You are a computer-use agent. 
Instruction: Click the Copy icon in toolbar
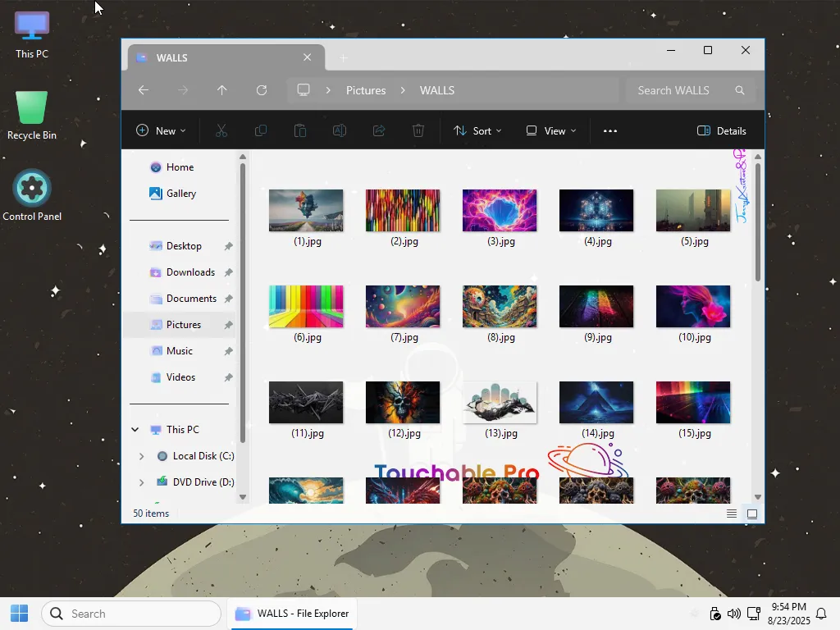(x=261, y=130)
